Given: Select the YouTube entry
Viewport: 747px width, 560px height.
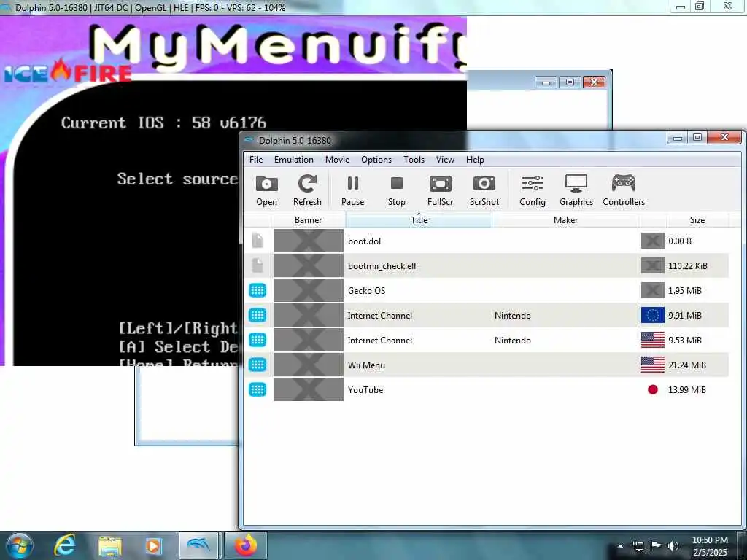Looking at the screenshot, I should point(487,389).
